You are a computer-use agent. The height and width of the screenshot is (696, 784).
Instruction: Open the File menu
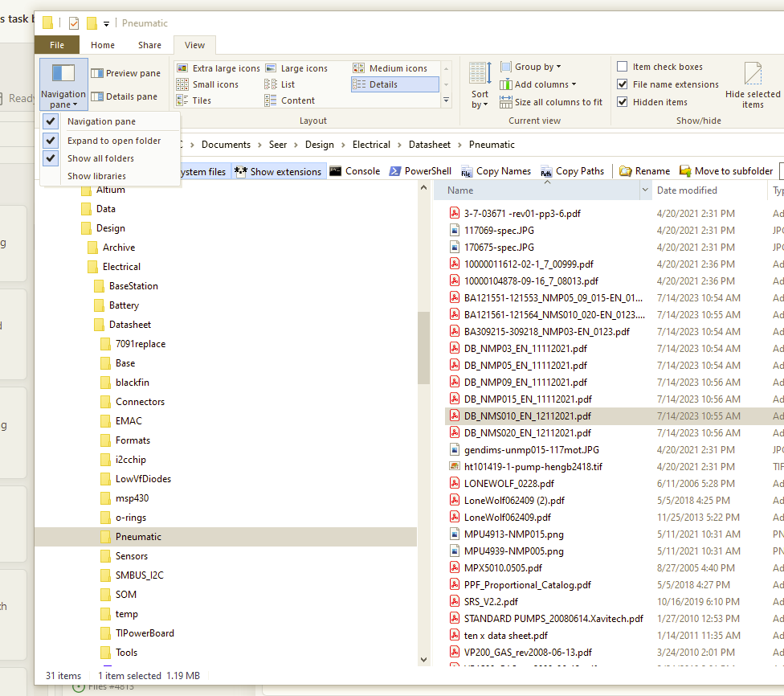pos(57,45)
